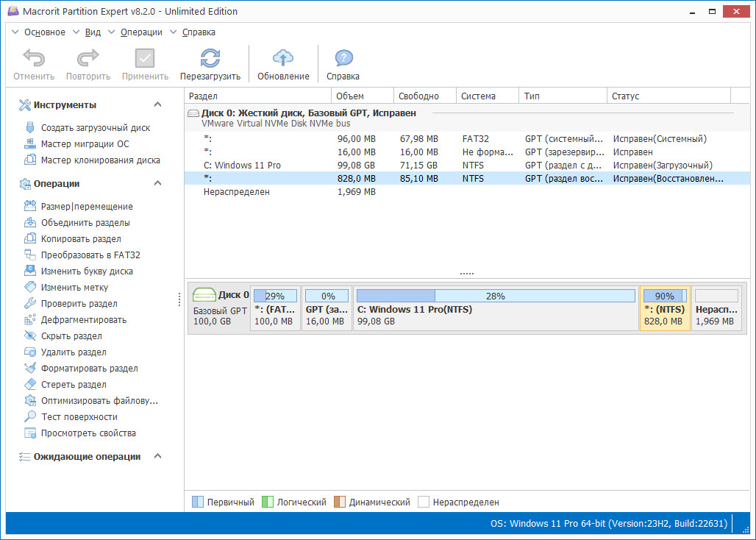756x540 pixels.
Task: Select the Размер|перемещение operation icon
Action: tap(30, 206)
